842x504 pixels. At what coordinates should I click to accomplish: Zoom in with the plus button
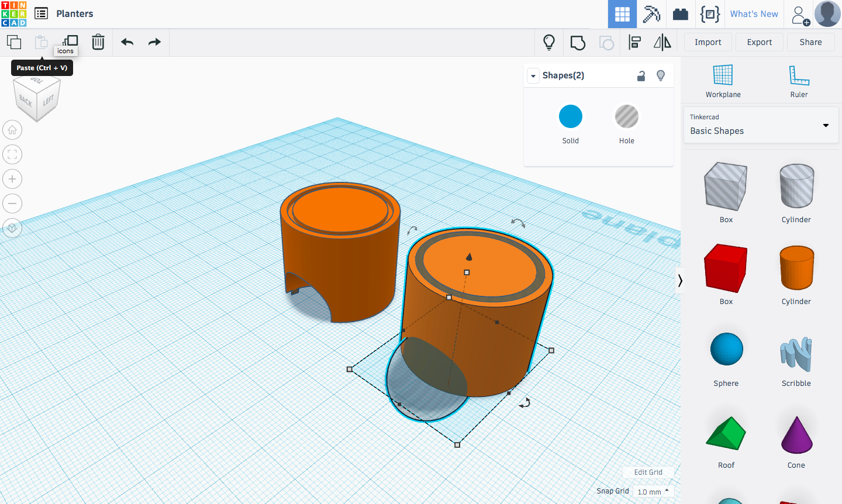tap(12, 179)
